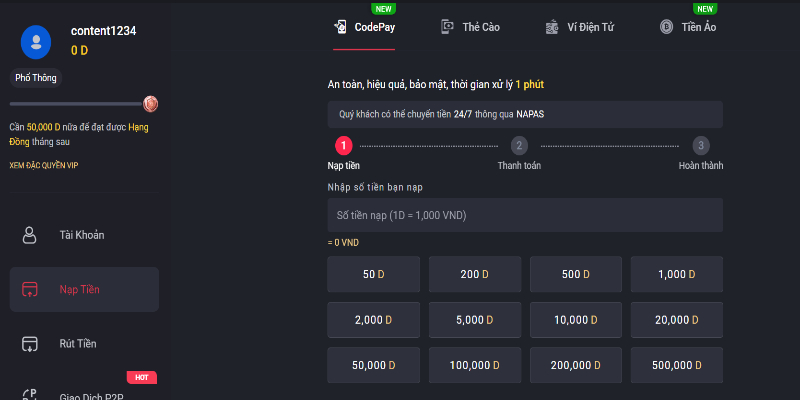Click the user profile avatar icon
This screenshot has width=800, height=400.
tap(37, 41)
